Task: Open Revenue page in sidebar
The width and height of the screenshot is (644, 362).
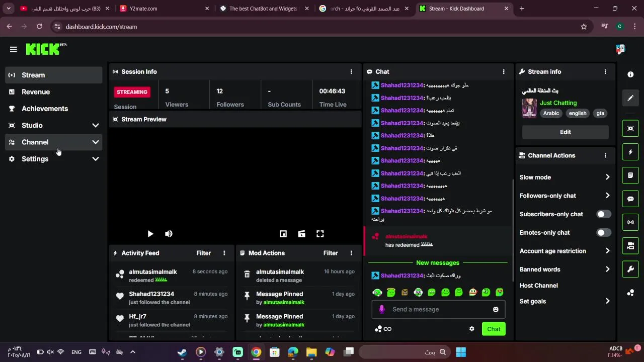Action: pyautogui.click(x=54, y=92)
